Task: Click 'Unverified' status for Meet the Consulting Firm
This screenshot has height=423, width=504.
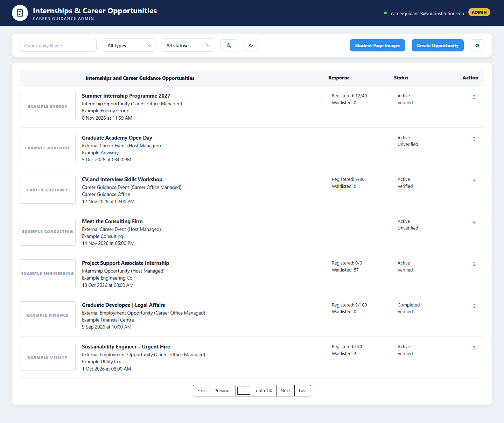Action: (x=408, y=228)
